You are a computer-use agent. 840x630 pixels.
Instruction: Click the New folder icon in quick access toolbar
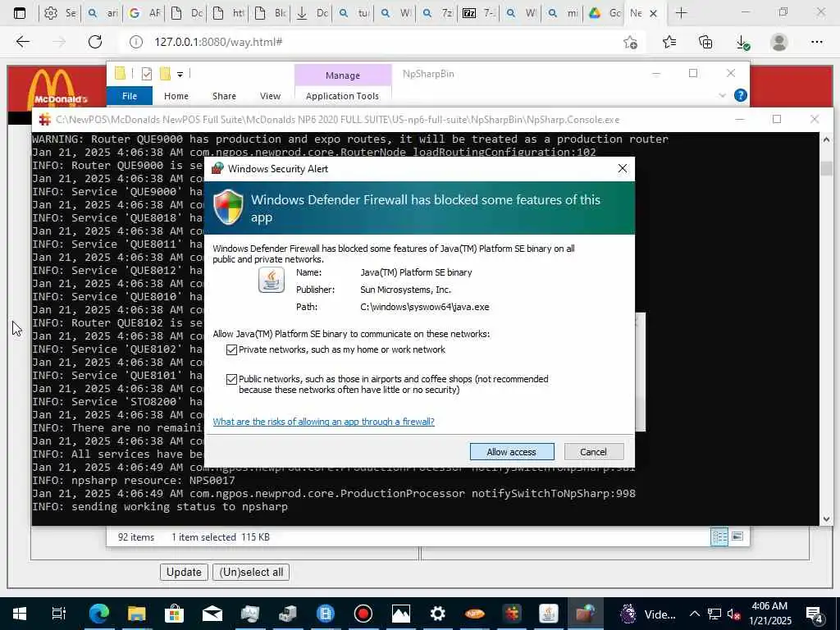[x=165, y=73]
